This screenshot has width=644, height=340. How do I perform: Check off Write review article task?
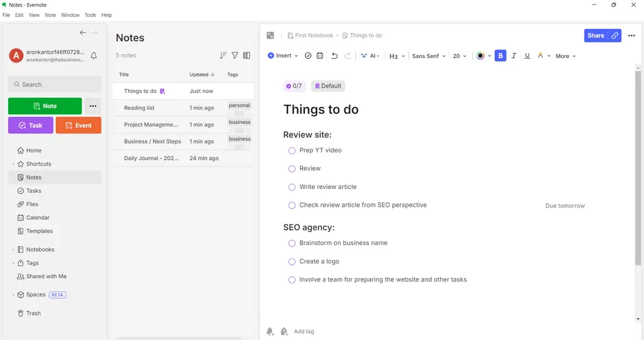pos(292,187)
